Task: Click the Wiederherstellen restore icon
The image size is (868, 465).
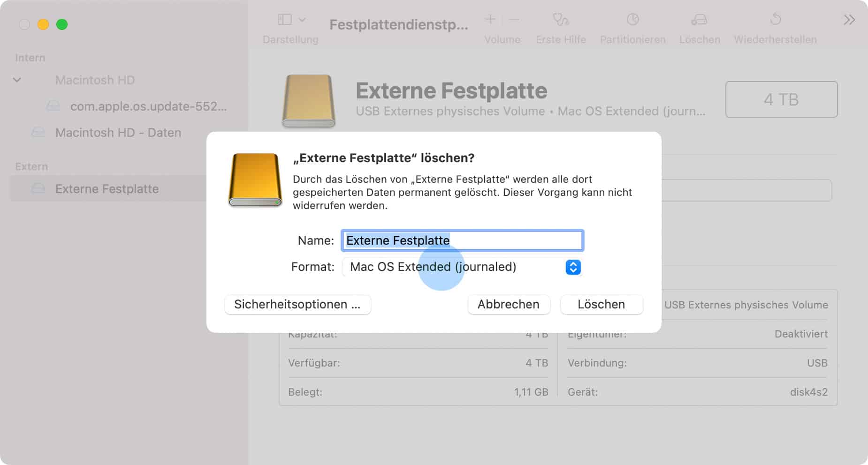Action: tap(775, 19)
